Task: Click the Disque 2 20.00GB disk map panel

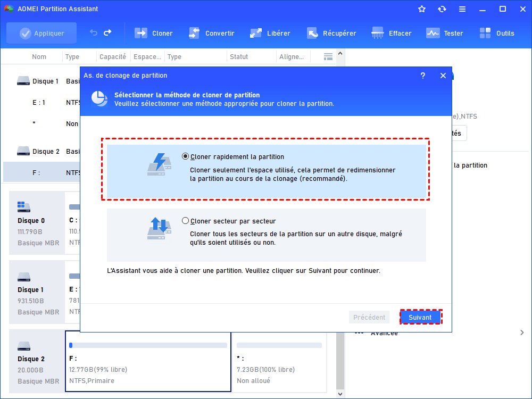Action: click(37, 361)
